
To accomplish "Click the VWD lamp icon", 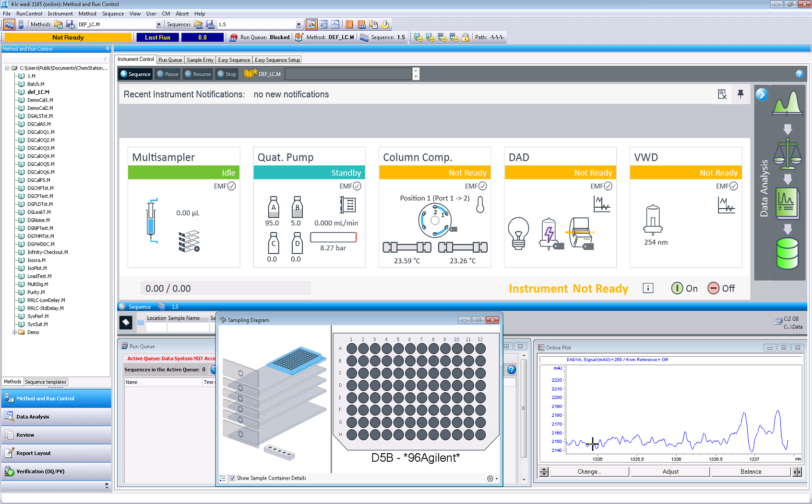I will coord(653,221).
